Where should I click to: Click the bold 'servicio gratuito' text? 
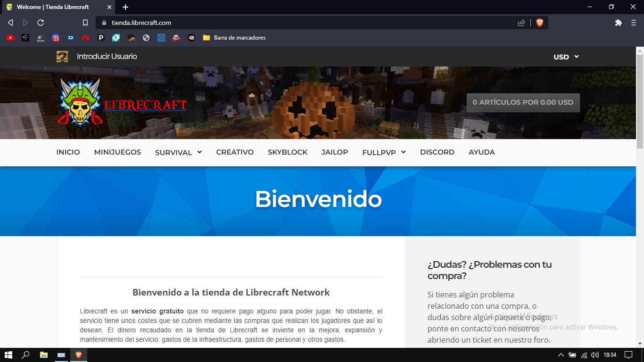coord(157,312)
